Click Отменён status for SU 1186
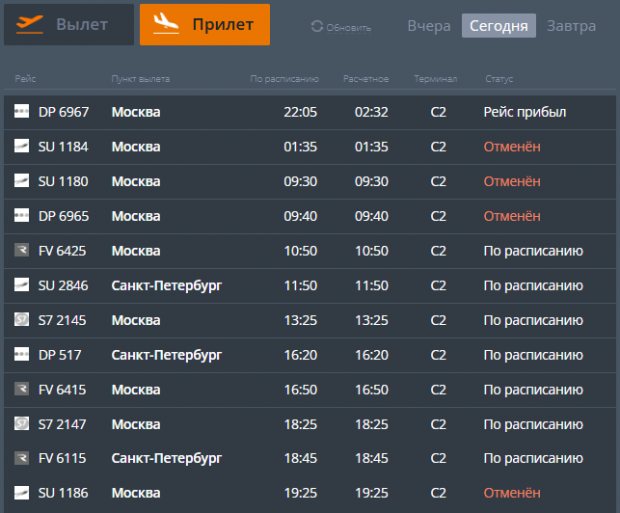This screenshot has width=620, height=513. [x=512, y=493]
